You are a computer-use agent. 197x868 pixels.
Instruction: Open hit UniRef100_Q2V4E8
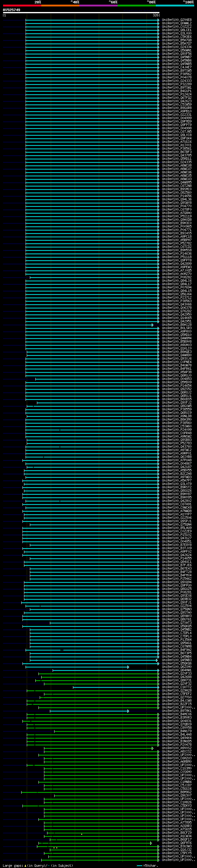pyautogui.click(x=177, y=20)
